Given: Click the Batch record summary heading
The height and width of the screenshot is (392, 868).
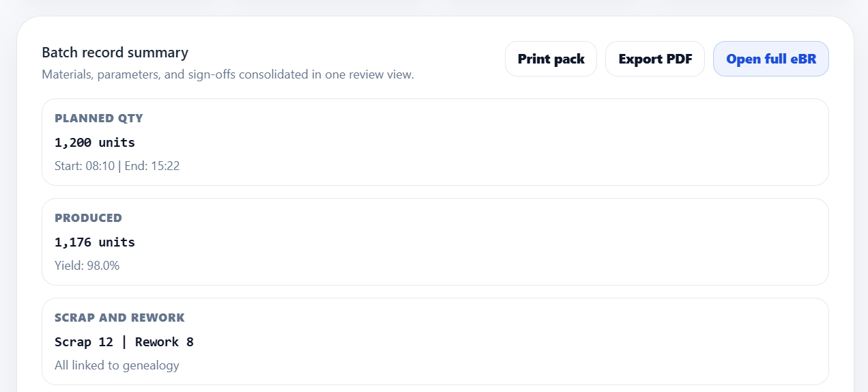Looking at the screenshot, I should (115, 53).
